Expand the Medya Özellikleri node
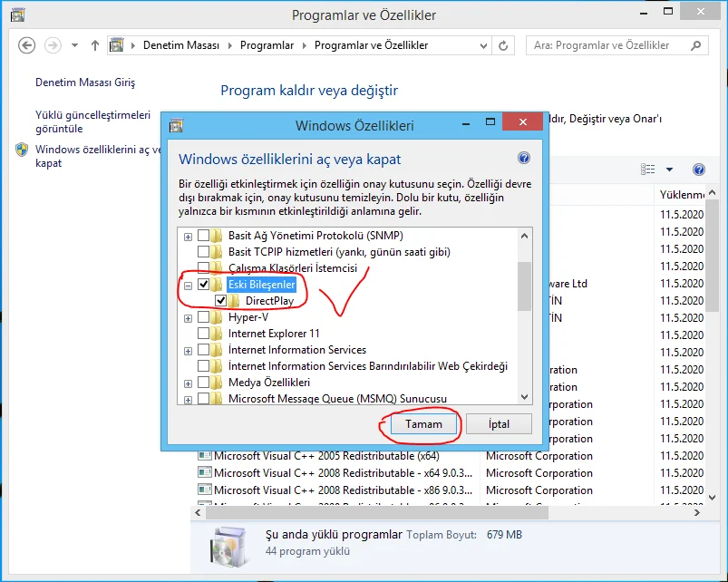 [x=188, y=383]
